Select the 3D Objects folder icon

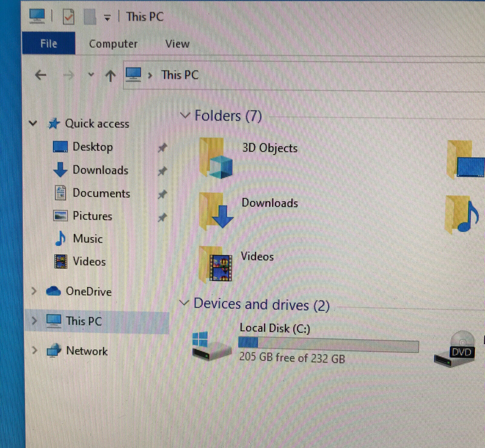[x=216, y=158]
